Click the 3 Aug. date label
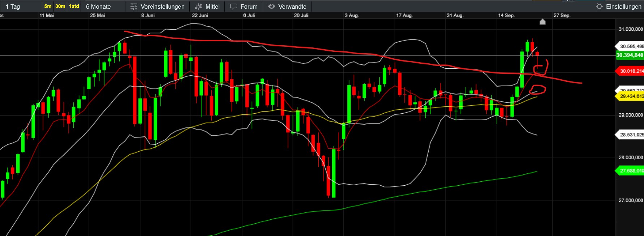The width and height of the screenshot is (644, 236). tap(352, 15)
